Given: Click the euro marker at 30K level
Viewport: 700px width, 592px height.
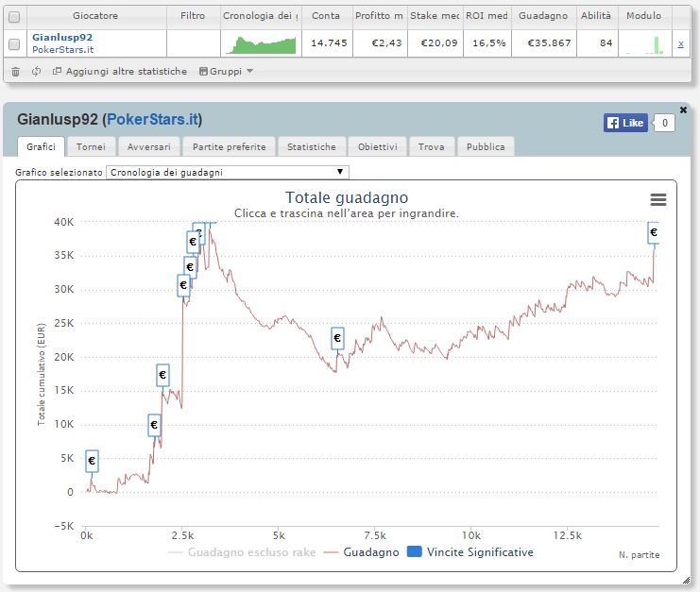Looking at the screenshot, I should coord(183,285).
